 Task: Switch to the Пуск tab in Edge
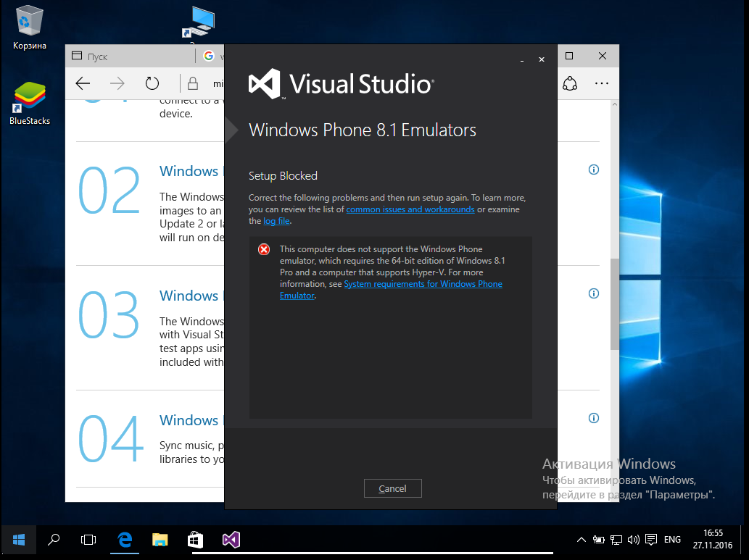(130, 57)
